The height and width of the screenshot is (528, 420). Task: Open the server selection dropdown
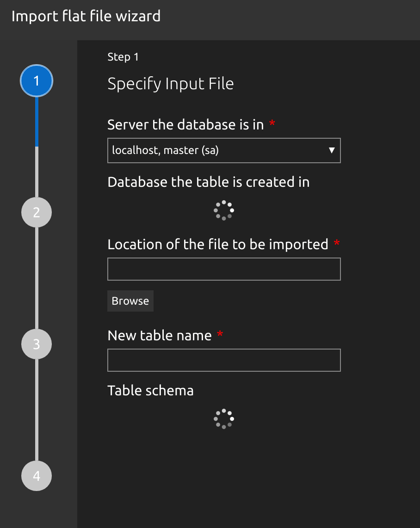coord(224,150)
